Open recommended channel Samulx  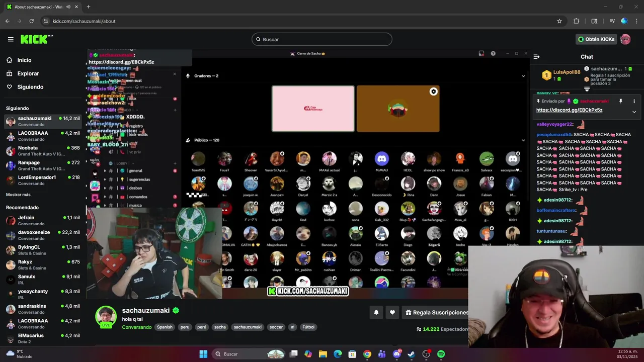coord(43,280)
